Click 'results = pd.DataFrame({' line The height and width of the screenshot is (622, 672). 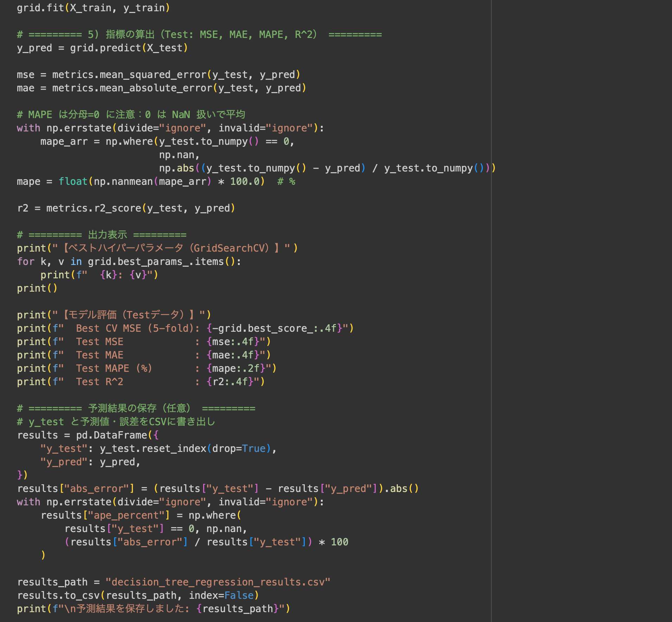coord(88,435)
